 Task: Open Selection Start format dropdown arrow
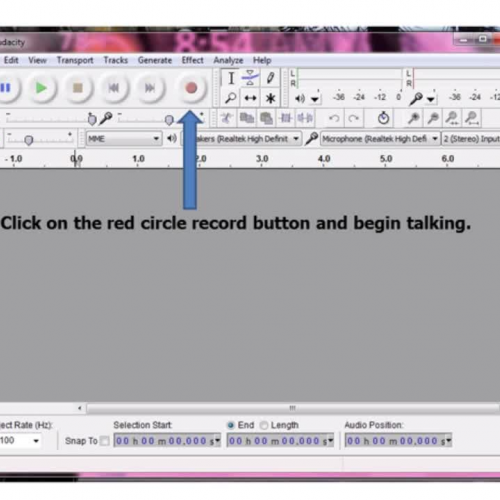218,441
